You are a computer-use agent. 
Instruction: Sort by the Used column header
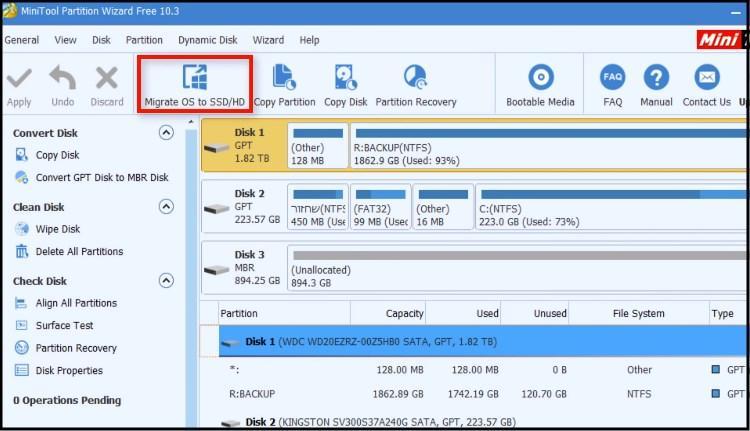463,314
